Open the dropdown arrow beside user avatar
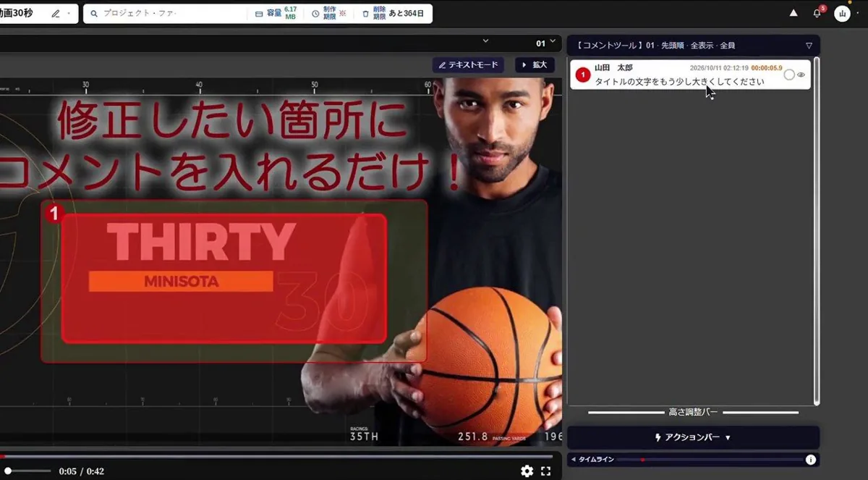The image size is (868, 480). (x=857, y=14)
